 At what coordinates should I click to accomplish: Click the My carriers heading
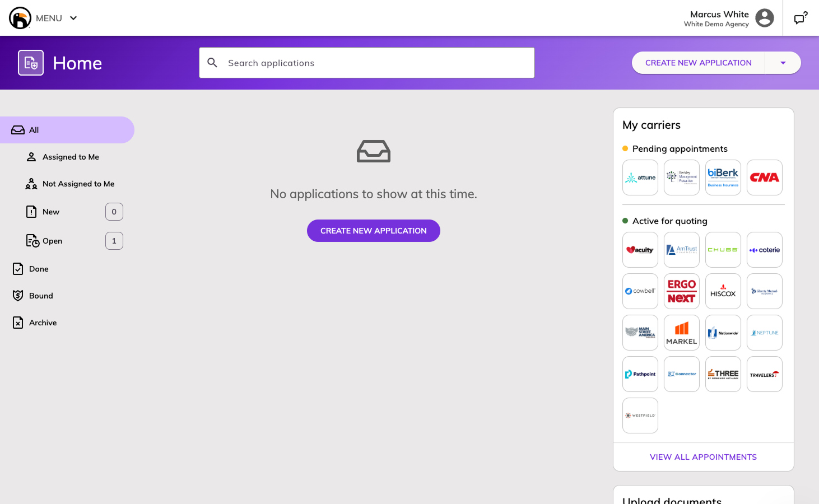point(652,125)
